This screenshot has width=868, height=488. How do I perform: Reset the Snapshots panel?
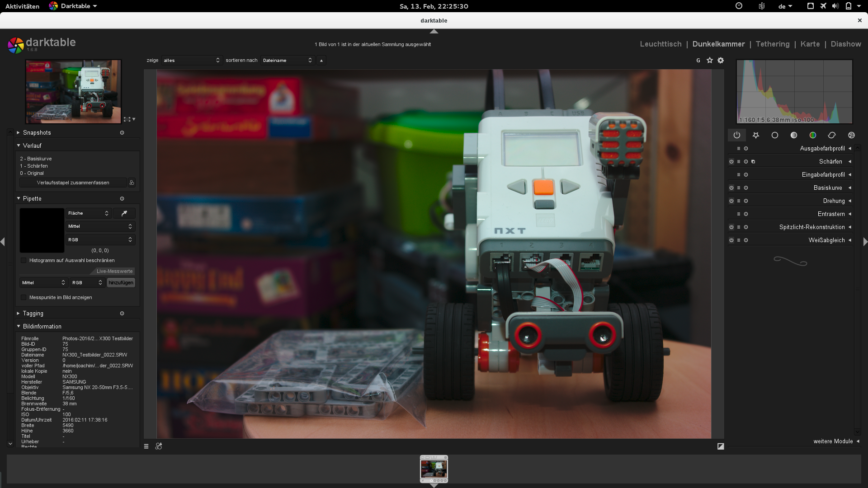pyautogui.click(x=122, y=133)
